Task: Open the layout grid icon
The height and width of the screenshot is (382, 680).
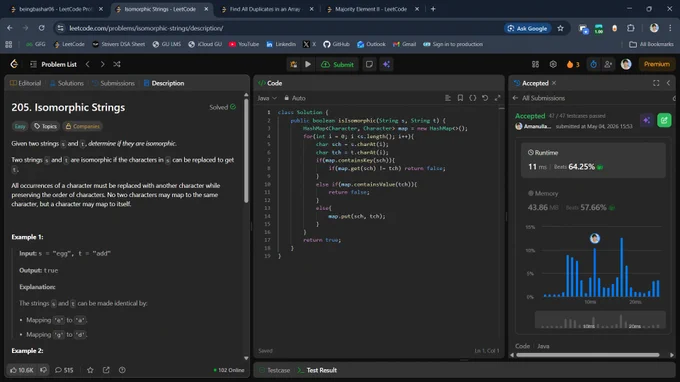Action: click(536, 64)
